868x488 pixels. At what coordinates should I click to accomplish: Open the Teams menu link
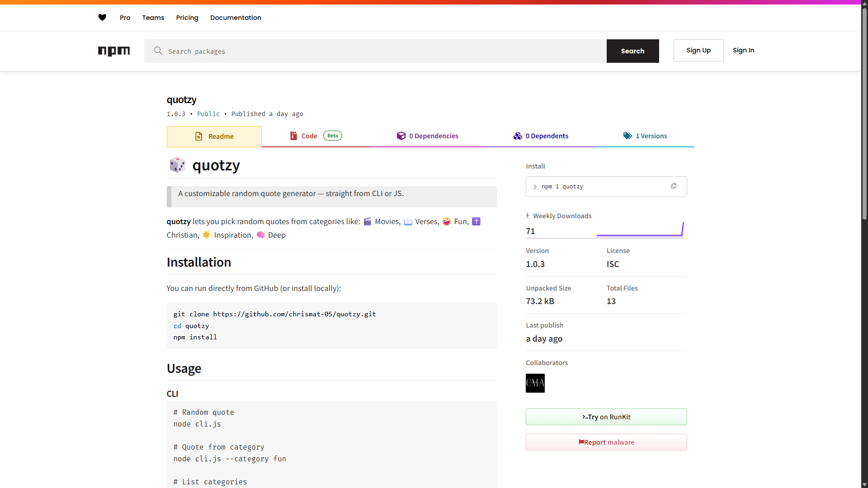click(x=153, y=18)
